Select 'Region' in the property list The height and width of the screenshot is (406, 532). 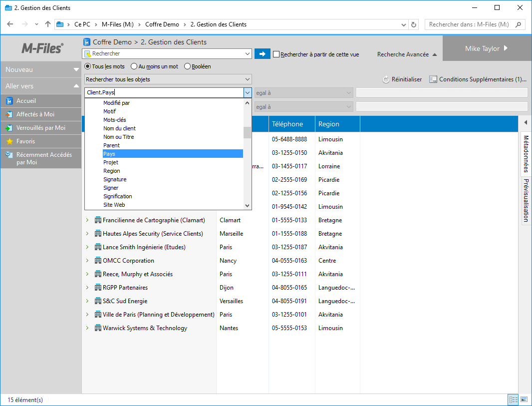[x=112, y=171]
